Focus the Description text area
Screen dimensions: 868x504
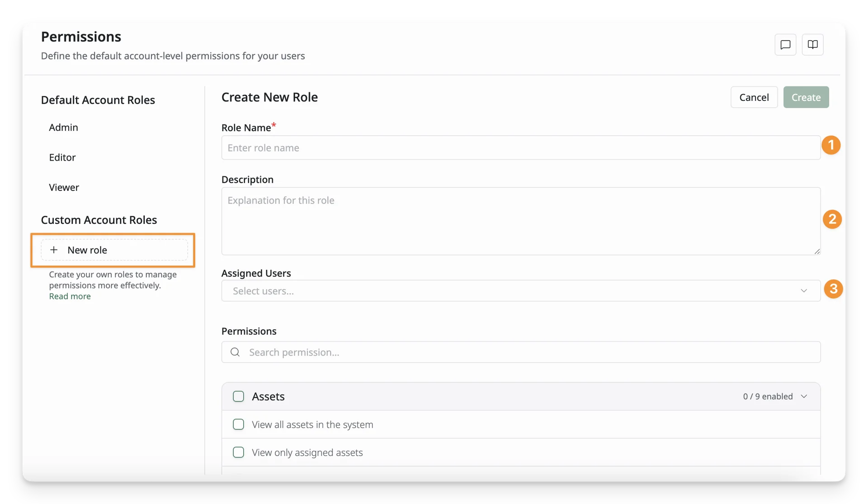tap(521, 221)
